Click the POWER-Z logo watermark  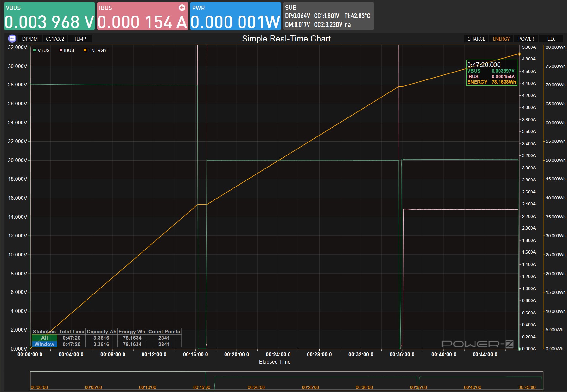coord(477,344)
